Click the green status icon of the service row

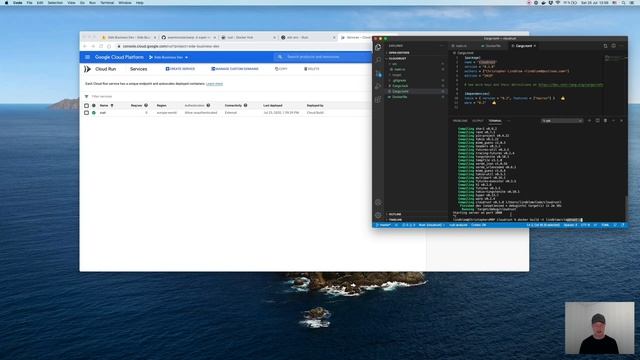(94, 113)
